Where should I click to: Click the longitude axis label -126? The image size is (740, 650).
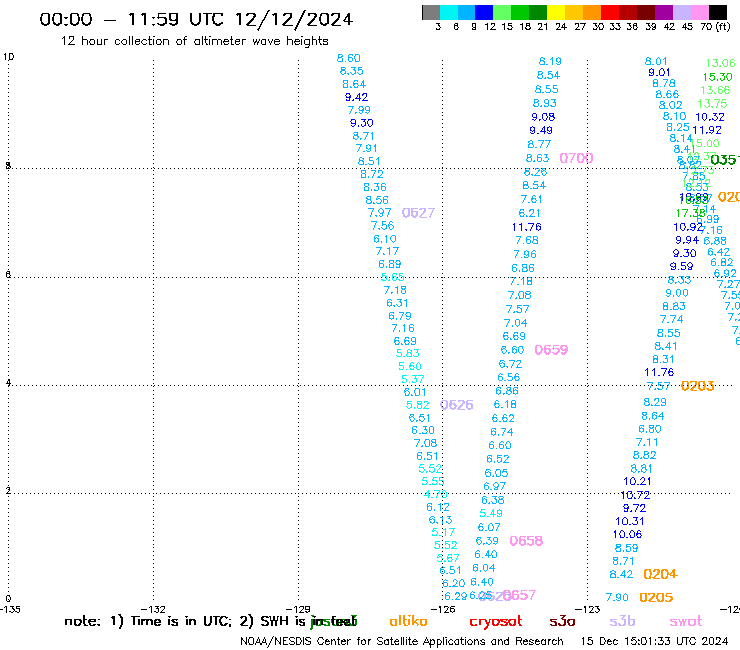443,609
